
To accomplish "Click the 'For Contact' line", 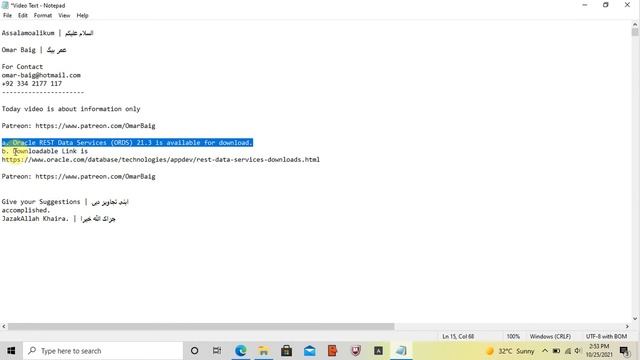I will [22, 67].
